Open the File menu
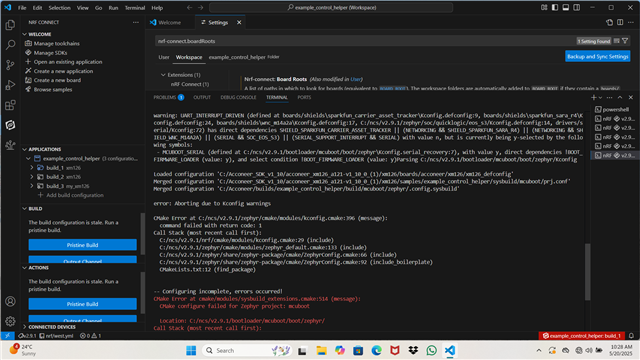This screenshot has height=360, width=640. pyautogui.click(x=22, y=8)
